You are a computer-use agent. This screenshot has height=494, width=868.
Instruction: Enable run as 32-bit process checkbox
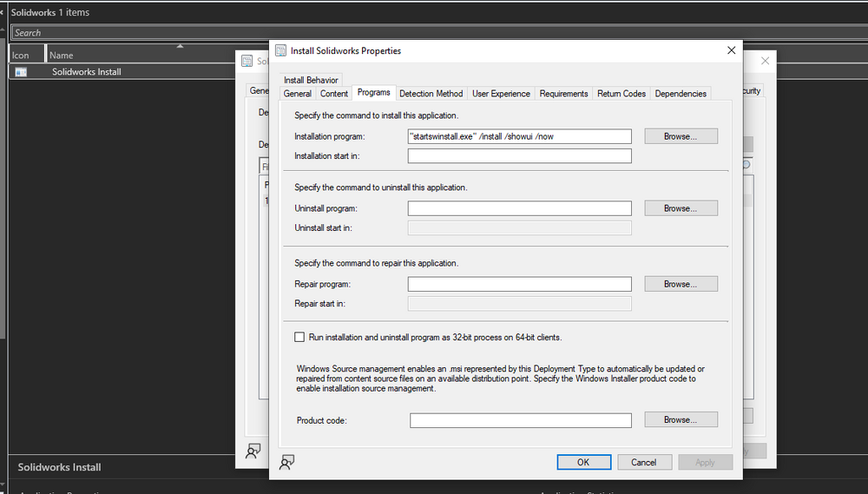pyautogui.click(x=299, y=337)
